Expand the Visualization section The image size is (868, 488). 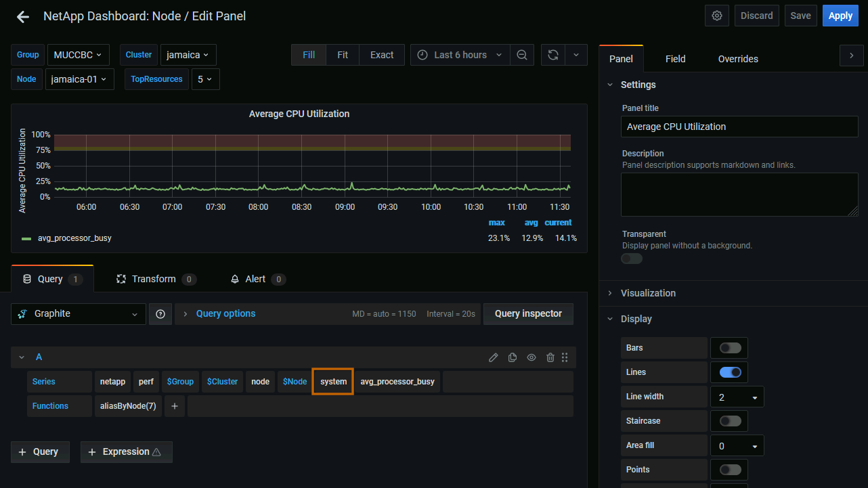(647, 293)
